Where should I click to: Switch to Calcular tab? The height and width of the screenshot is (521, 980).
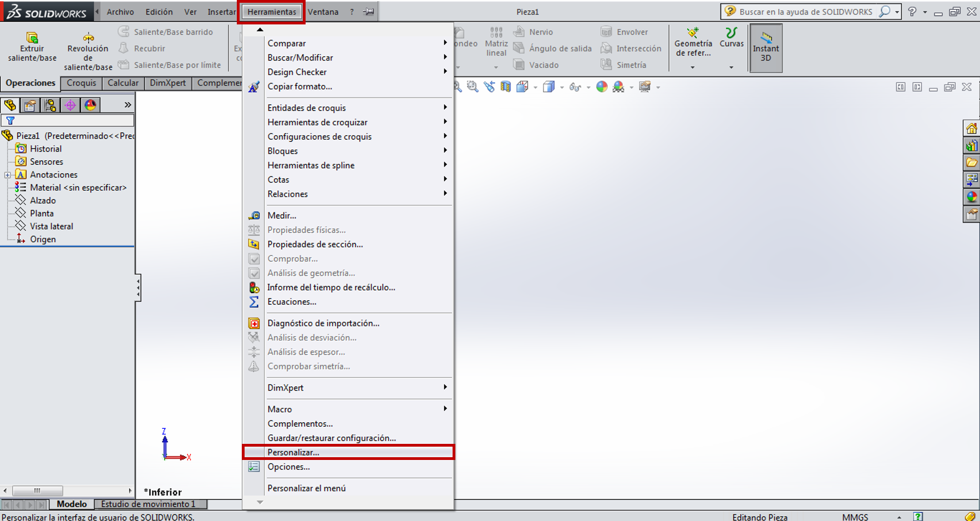123,83
